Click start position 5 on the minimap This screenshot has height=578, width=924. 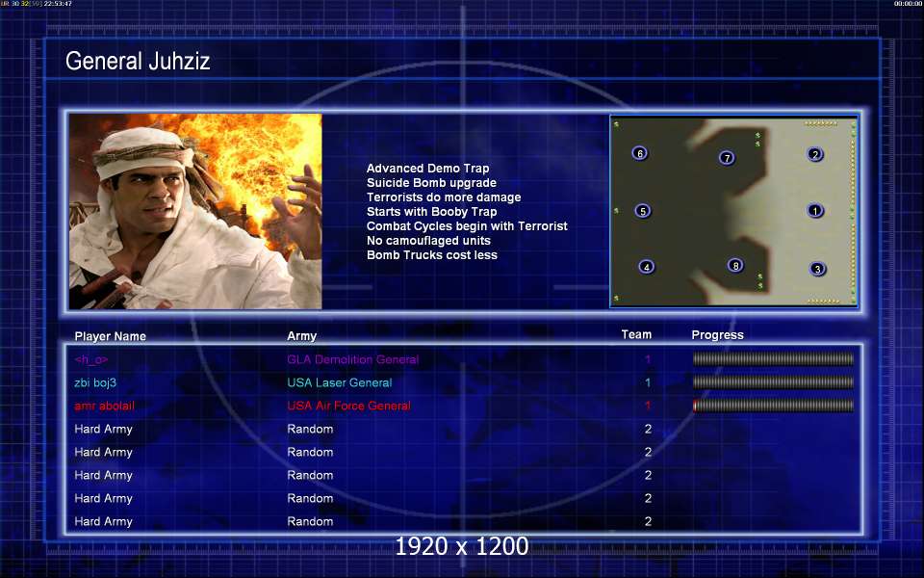tap(642, 211)
